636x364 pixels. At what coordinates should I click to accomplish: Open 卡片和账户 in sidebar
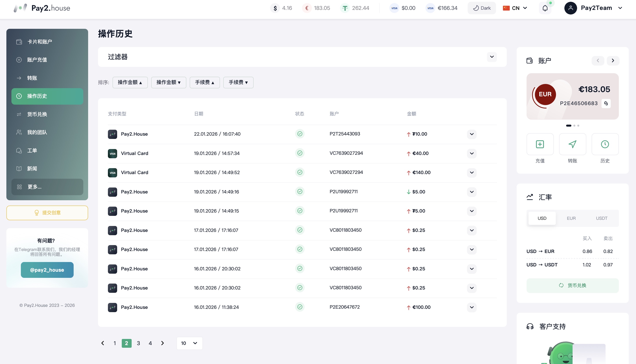coord(47,42)
